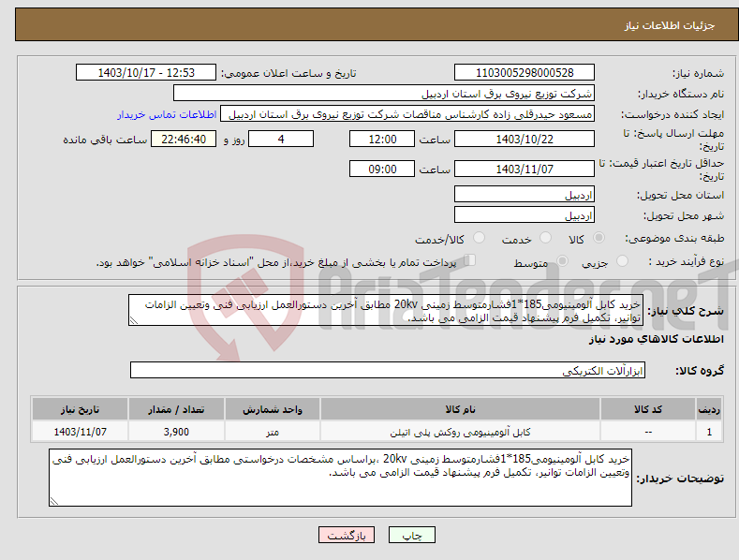Click the goods group field ابزارآلات الکتریکی
This screenshot has width=739, height=560.
[388, 370]
